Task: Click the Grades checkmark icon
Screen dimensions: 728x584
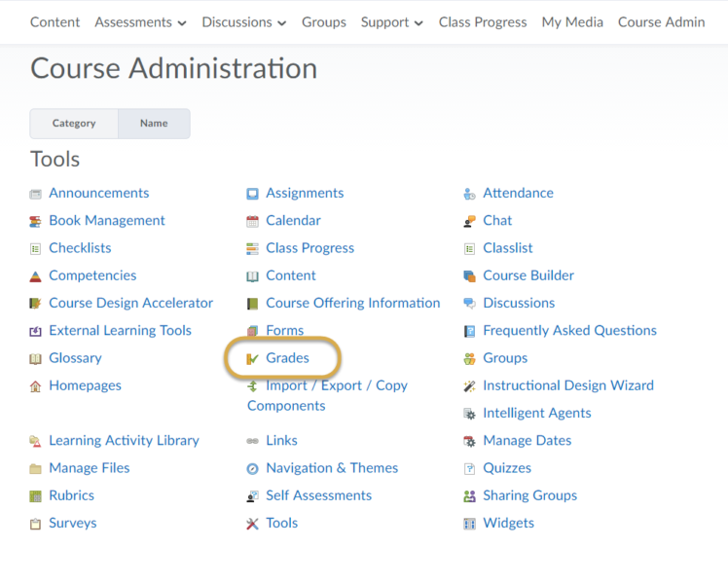Action: pos(252,359)
